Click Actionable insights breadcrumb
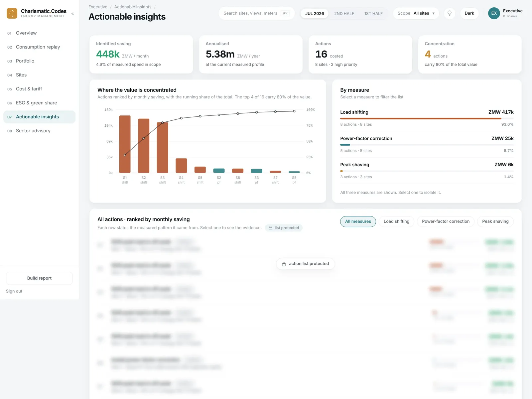532x399 pixels. coord(133,7)
